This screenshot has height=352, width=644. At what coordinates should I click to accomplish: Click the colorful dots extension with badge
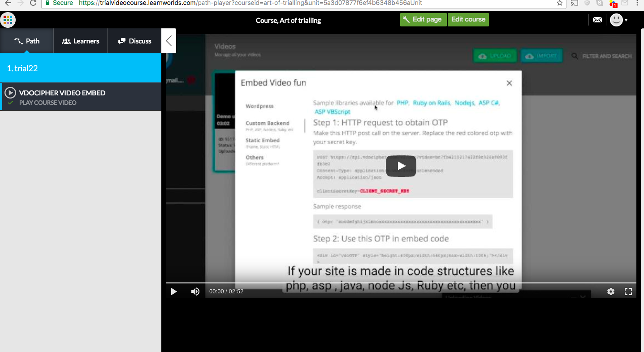613,4
